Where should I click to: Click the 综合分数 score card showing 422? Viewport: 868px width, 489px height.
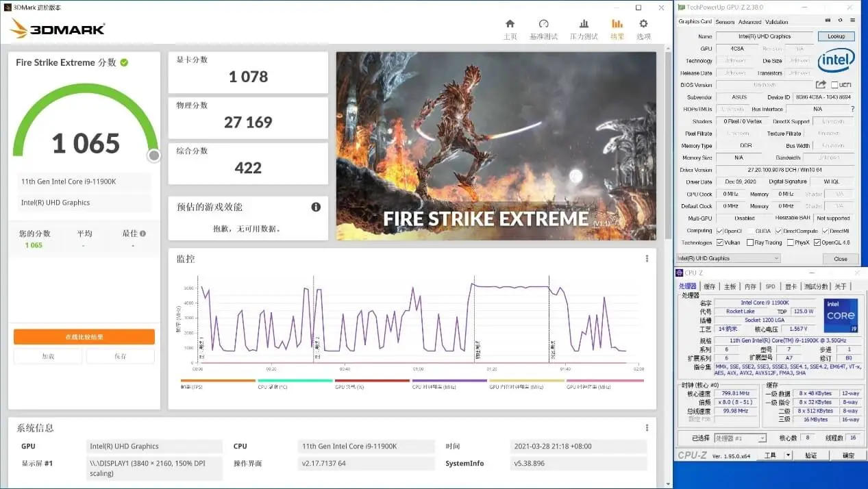248,163
